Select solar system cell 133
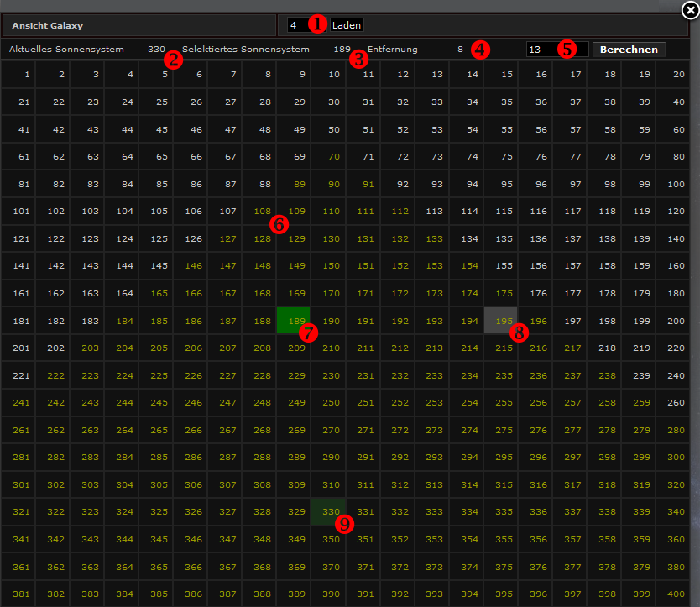700x607 pixels. (431, 238)
